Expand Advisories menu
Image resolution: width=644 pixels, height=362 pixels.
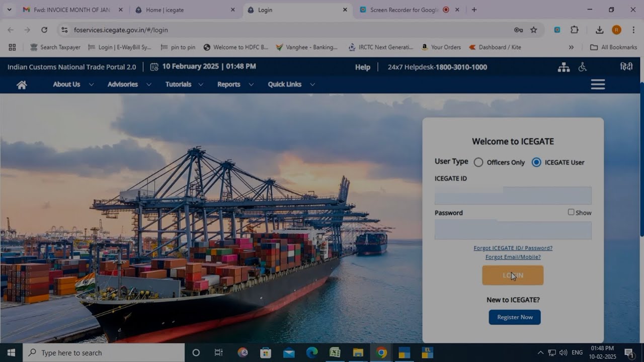pos(129,84)
